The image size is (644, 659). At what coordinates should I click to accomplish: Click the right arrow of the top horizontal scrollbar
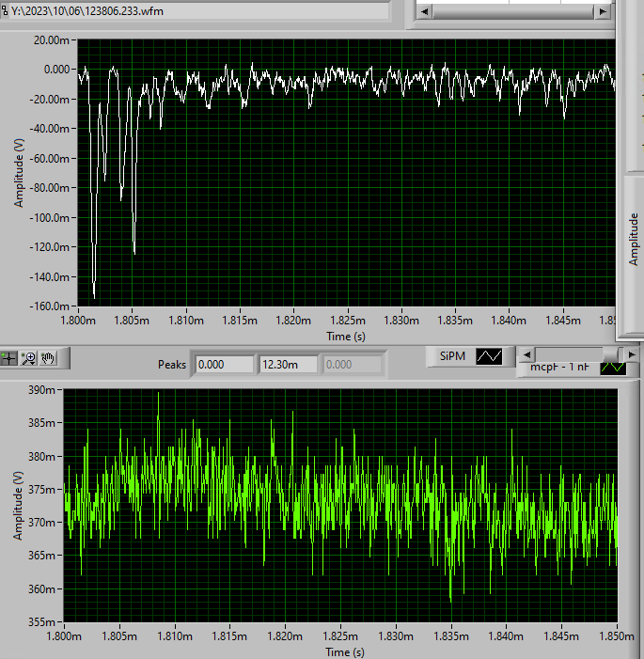(x=603, y=12)
